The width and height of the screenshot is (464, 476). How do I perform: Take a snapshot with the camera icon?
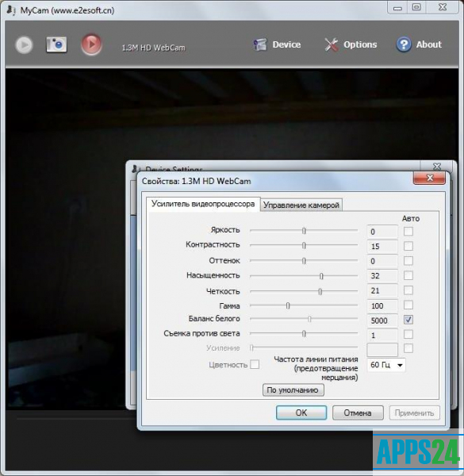[x=56, y=44]
